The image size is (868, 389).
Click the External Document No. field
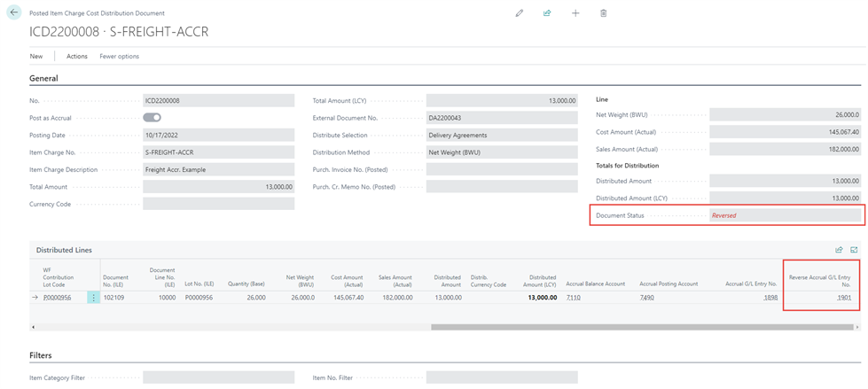[501, 118]
